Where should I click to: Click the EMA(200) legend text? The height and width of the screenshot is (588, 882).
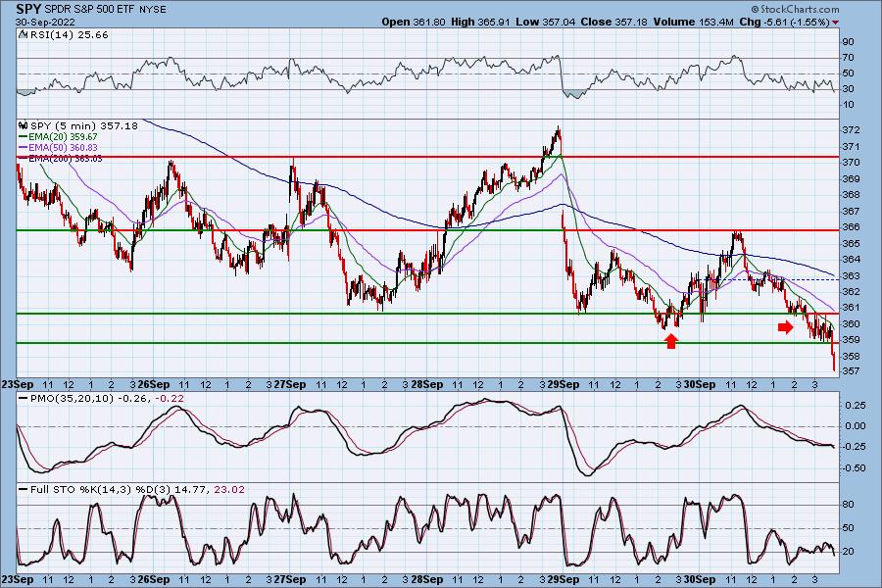tap(66, 159)
